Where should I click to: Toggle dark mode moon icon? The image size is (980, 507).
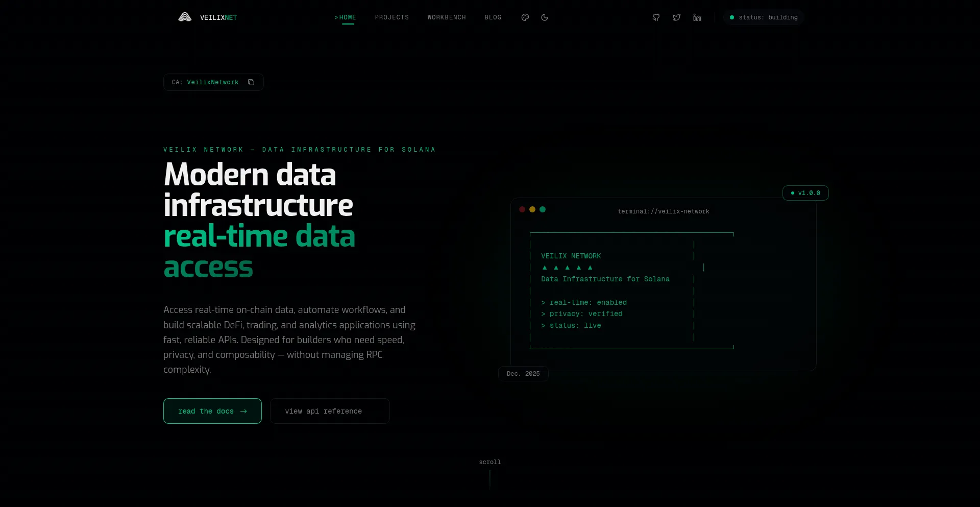click(545, 17)
